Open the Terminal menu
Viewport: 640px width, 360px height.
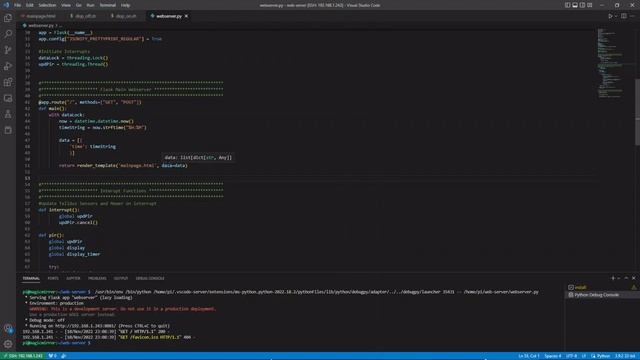click(108, 5)
